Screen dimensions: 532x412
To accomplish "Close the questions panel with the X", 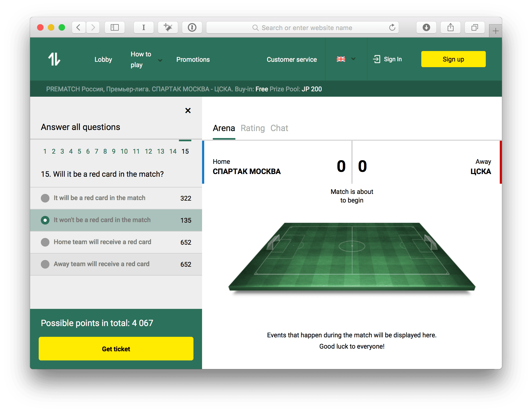I will click(x=188, y=110).
